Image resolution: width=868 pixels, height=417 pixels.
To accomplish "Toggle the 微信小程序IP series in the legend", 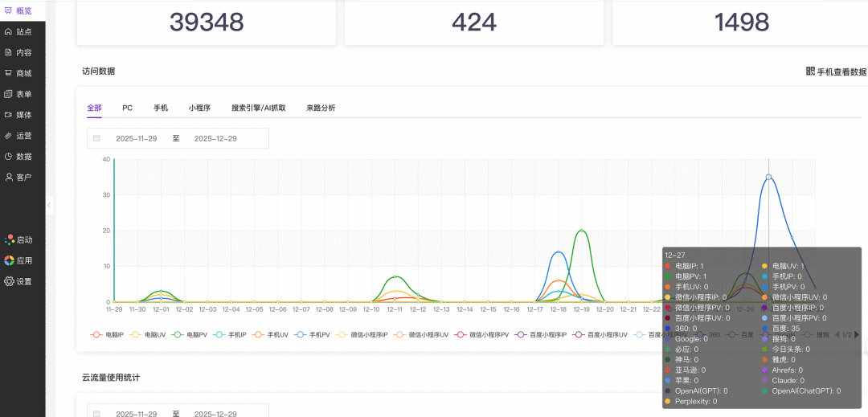I will 362,334.
